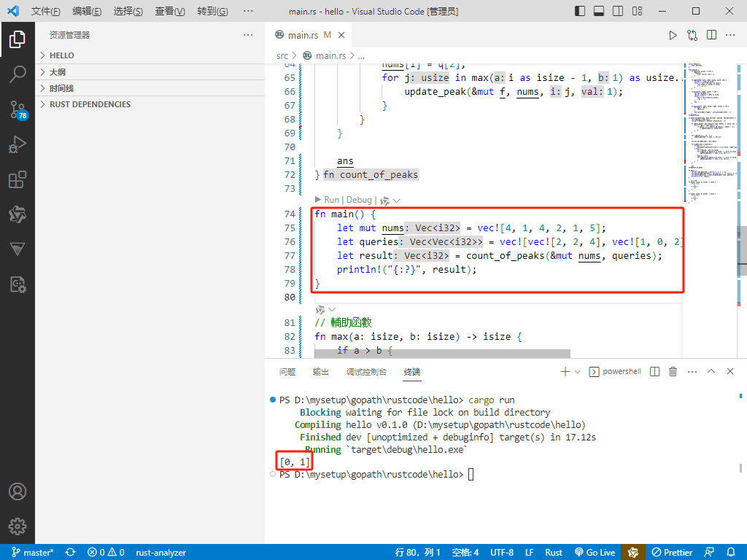This screenshot has width=747, height=560.
Task: Open the Explorer view in activity bar
Action: tap(18, 39)
